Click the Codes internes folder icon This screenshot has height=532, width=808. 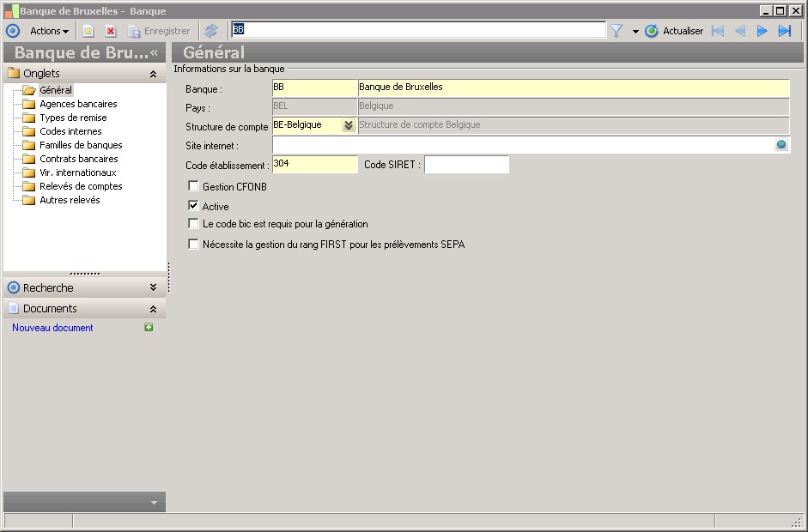coord(29,131)
